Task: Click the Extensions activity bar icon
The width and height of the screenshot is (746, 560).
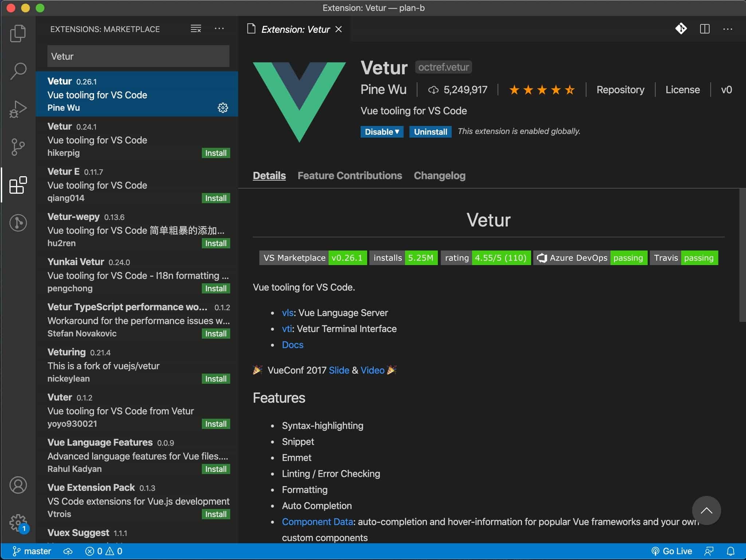Action: pyautogui.click(x=18, y=185)
